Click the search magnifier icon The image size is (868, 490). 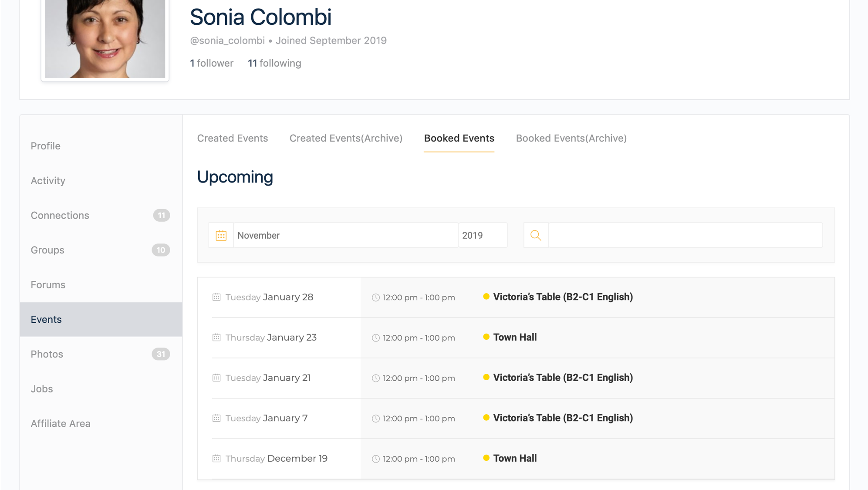(x=536, y=236)
